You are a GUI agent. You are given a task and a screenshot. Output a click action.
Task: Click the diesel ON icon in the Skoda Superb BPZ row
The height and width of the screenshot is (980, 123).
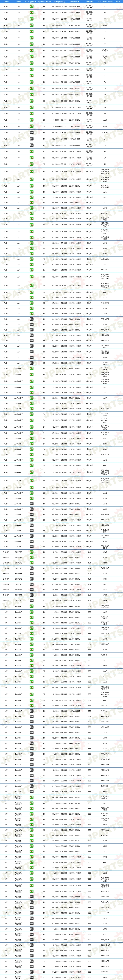31,584
